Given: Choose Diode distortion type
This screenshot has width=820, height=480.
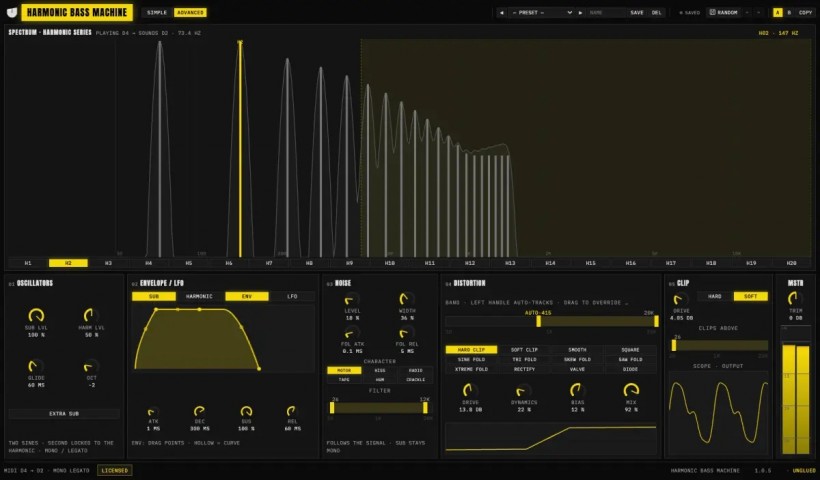Looking at the screenshot, I should point(630,369).
